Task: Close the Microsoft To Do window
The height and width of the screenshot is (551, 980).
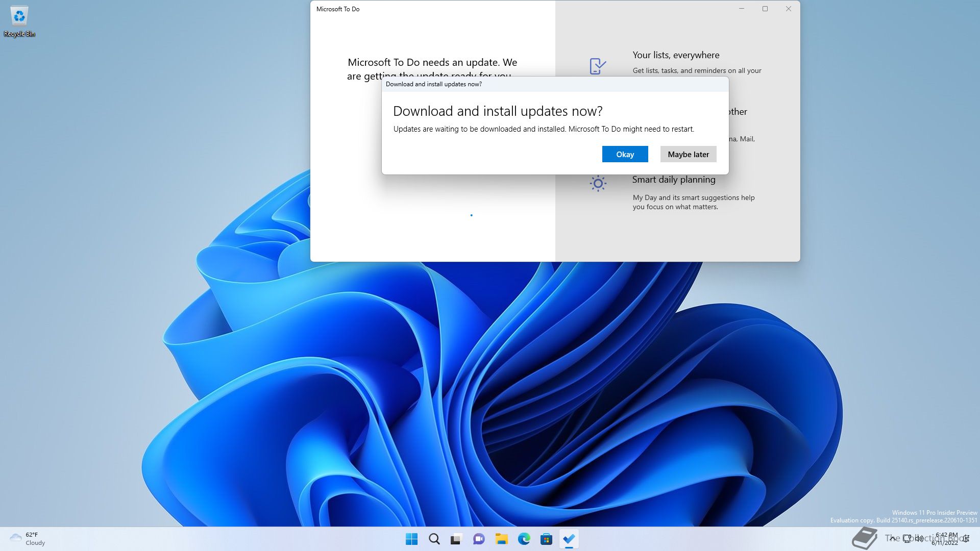Action: pyautogui.click(x=789, y=9)
